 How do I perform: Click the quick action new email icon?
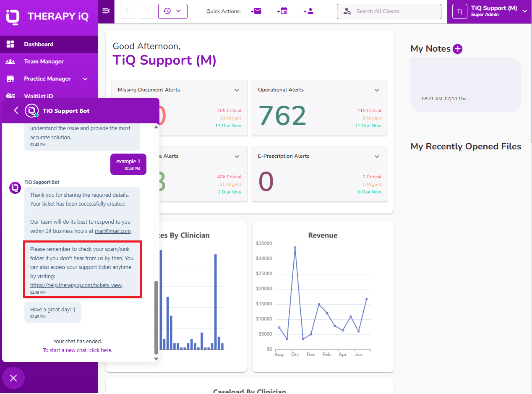(256, 11)
